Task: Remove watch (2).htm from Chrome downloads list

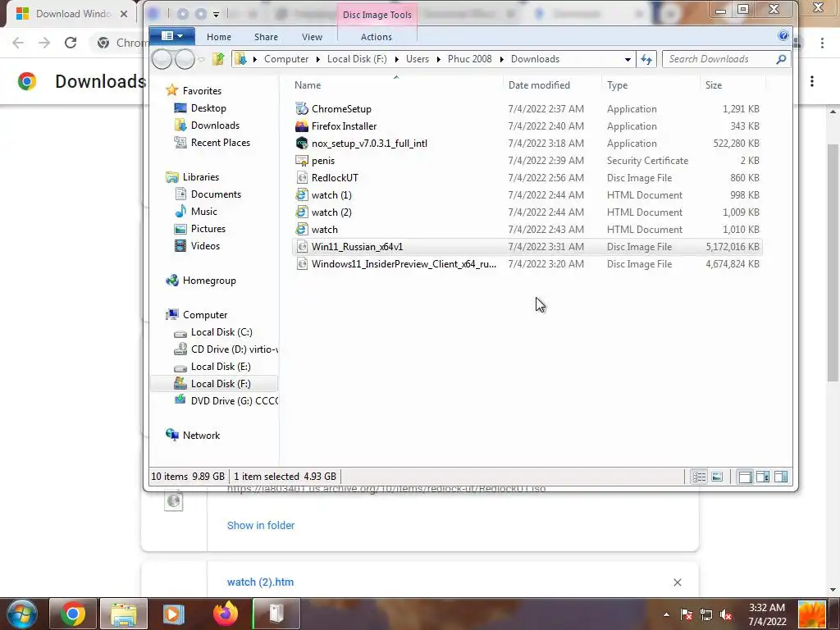Action: click(x=677, y=582)
